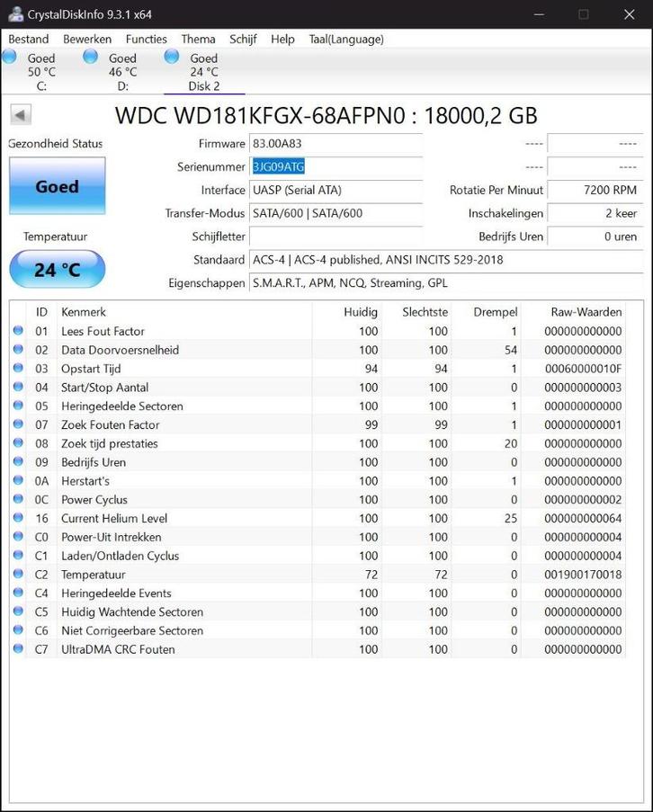Click blue status dot for Zoek Fouten Factor
The width and height of the screenshot is (653, 812).
(18, 424)
